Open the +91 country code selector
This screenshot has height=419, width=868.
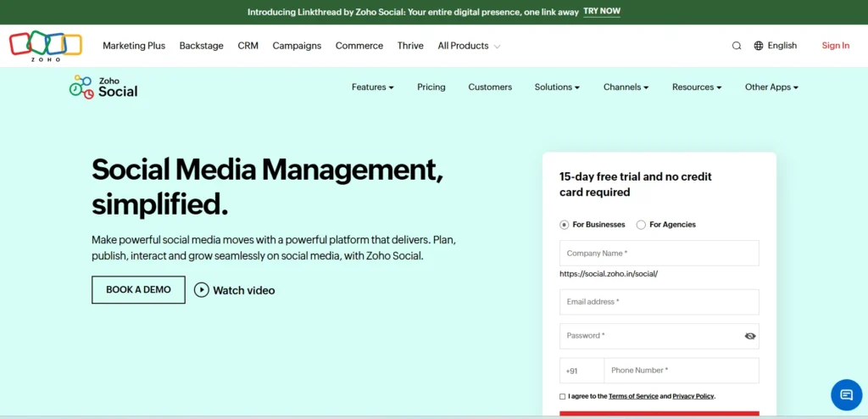[581, 370]
